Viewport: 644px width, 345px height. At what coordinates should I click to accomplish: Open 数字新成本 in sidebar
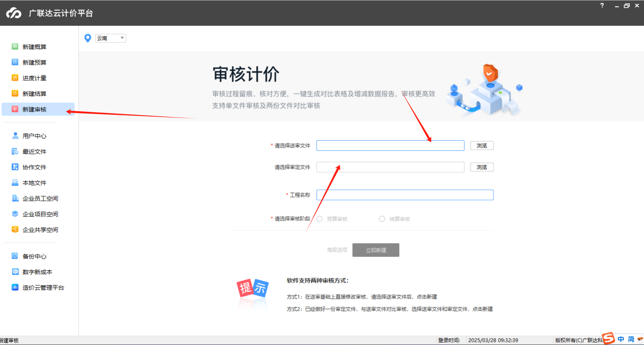[38, 272]
